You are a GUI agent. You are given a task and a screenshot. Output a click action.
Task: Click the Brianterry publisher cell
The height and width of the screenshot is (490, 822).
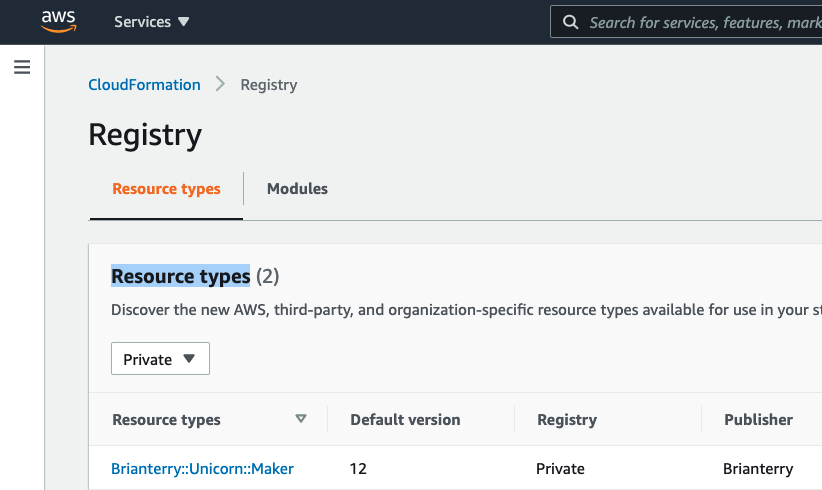[757, 468]
